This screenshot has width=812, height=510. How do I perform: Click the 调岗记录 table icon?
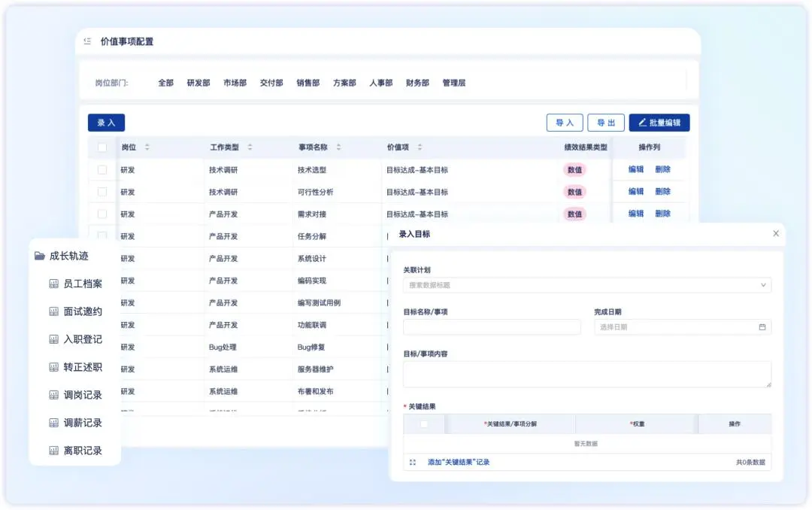point(53,395)
